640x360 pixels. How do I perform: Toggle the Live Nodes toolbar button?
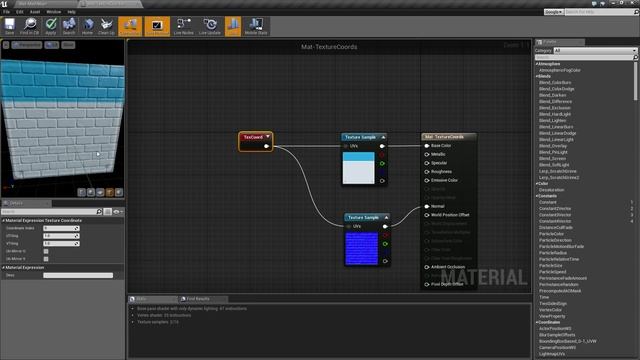pyautogui.click(x=184, y=26)
